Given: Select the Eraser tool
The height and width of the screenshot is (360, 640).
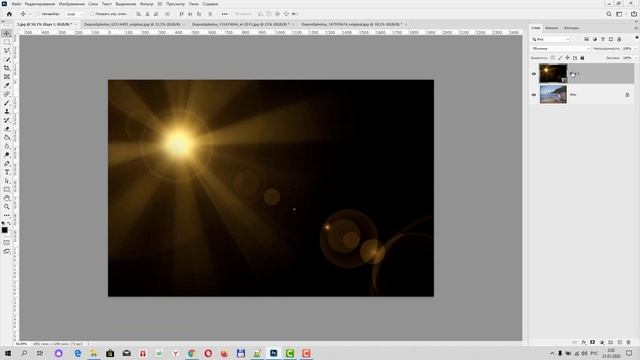Looking at the screenshot, I should pyautogui.click(x=7, y=129).
